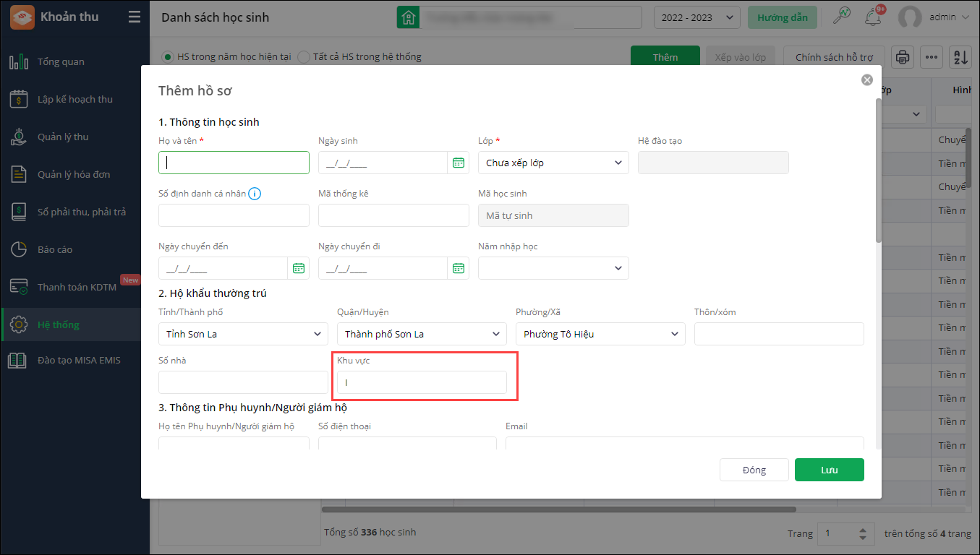
Task: Click the Quản lý hóa đơn document icon
Action: pyautogui.click(x=19, y=174)
